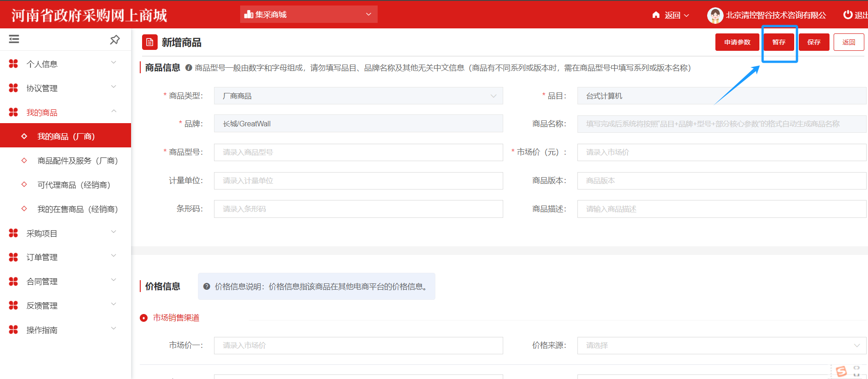Click the 个人信息 red clover icon

[x=13, y=64]
